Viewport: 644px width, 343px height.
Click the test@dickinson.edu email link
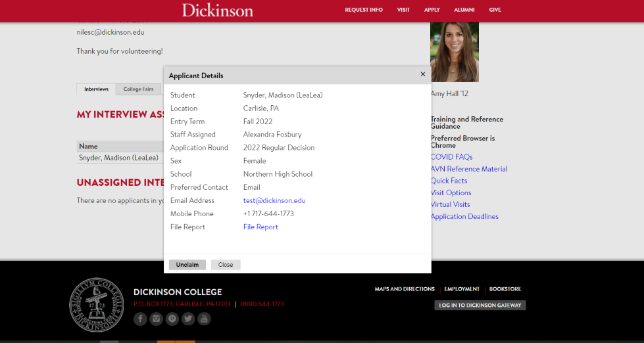pos(274,200)
